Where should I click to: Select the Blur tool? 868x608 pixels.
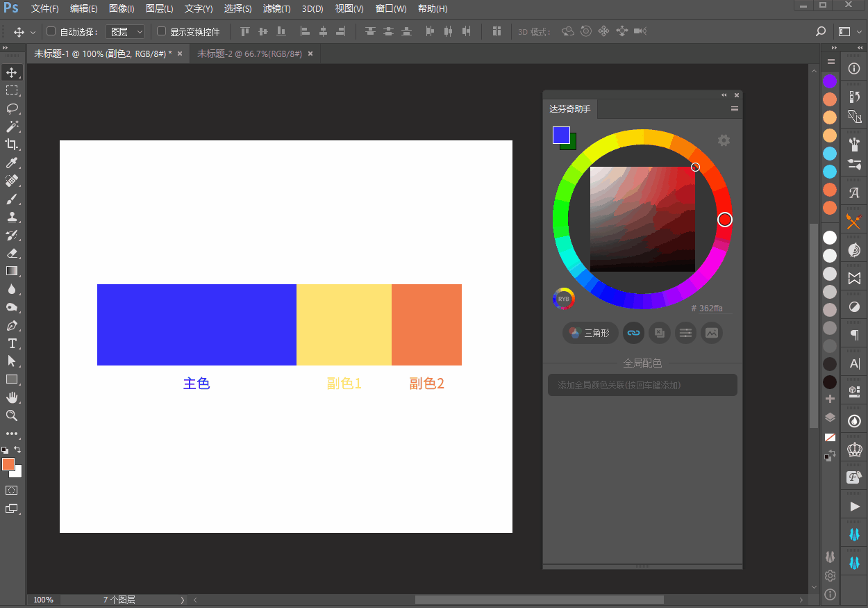[12, 289]
